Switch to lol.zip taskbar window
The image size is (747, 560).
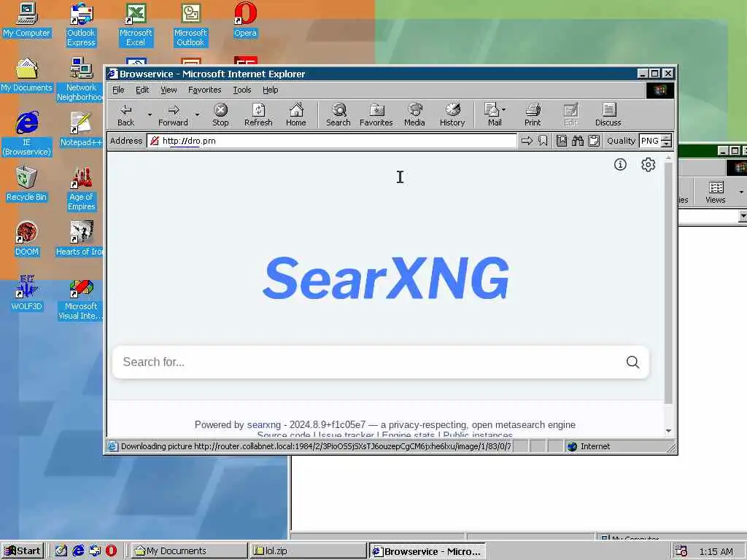click(x=308, y=551)
